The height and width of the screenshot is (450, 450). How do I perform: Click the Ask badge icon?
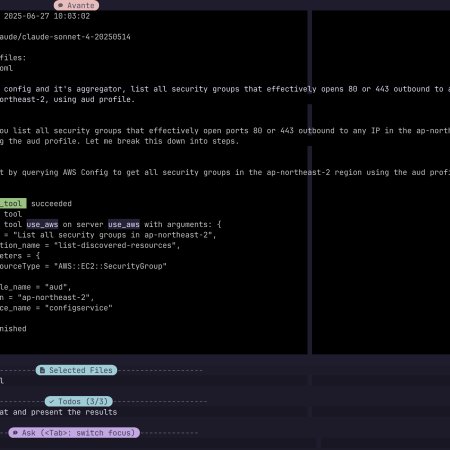coord(15,433)
